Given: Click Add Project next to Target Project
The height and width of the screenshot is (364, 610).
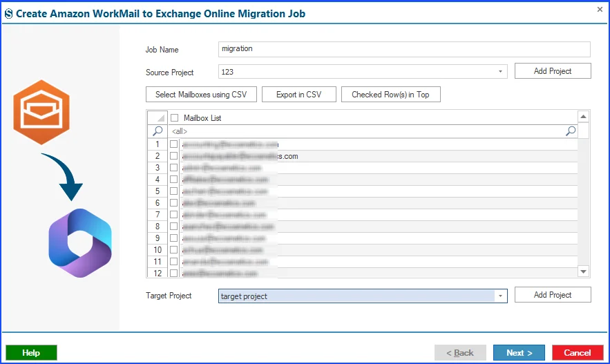Looking at the screenshot, I should pyautogui.click(x=553, y=295).
